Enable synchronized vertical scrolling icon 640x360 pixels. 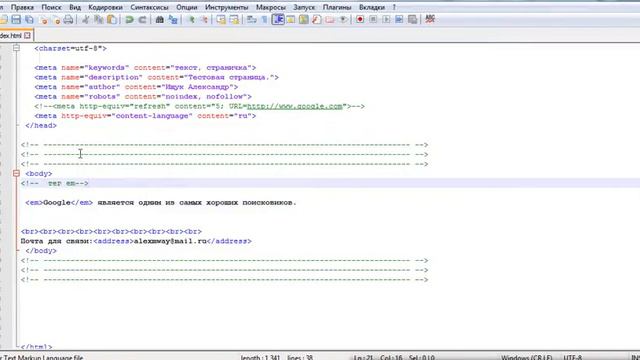[221, 19]
